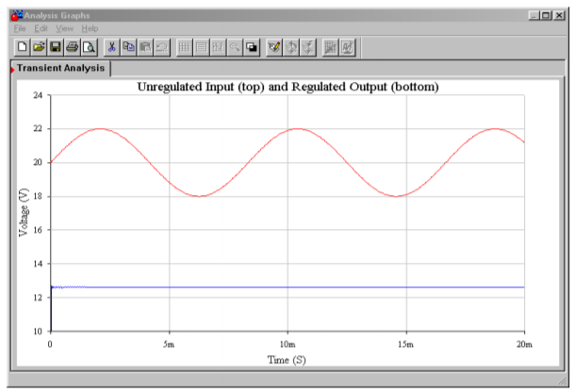Select the Transient Analysis tab
The image size is (575, 392).
[x=59, y=69]
